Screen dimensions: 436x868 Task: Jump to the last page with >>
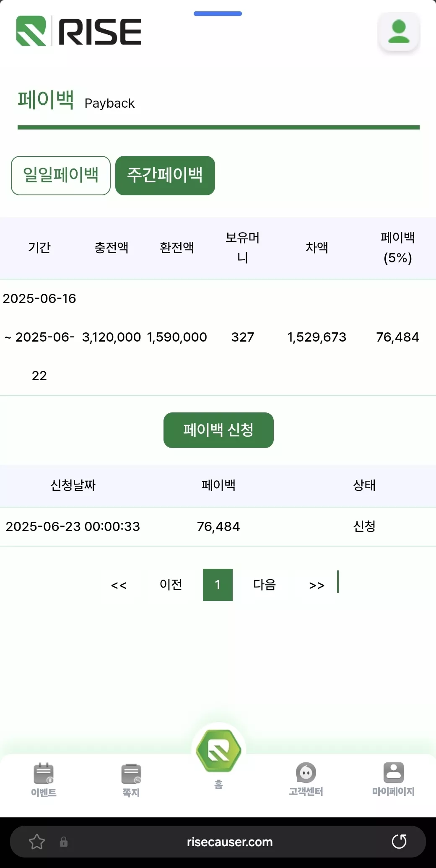coord(317,585)
